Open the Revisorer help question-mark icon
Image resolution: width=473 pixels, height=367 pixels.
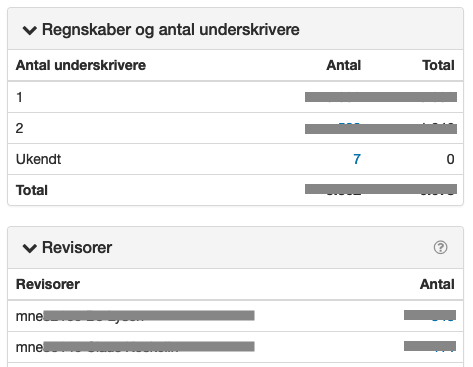click(440, 248)
